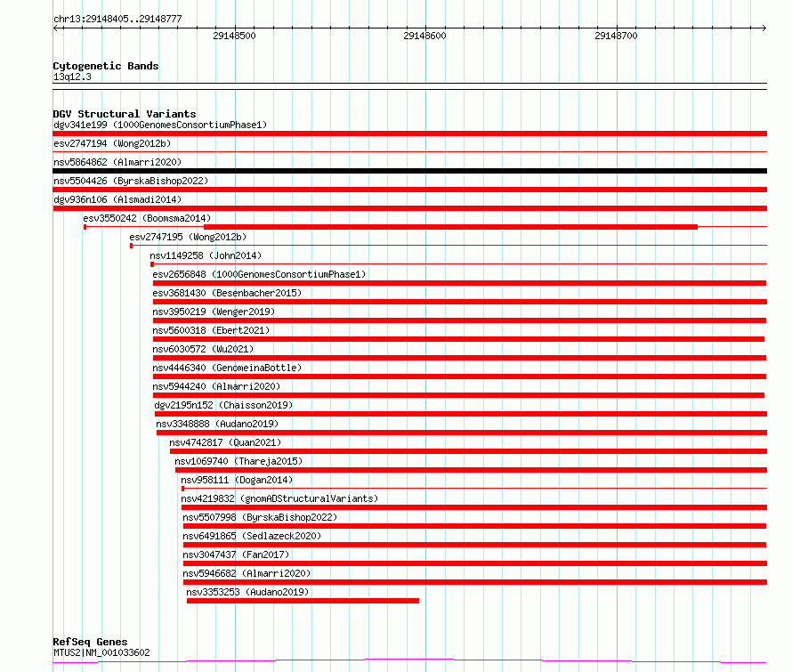Click the RefSeq Genes track heading

click(x=91, y=642)
